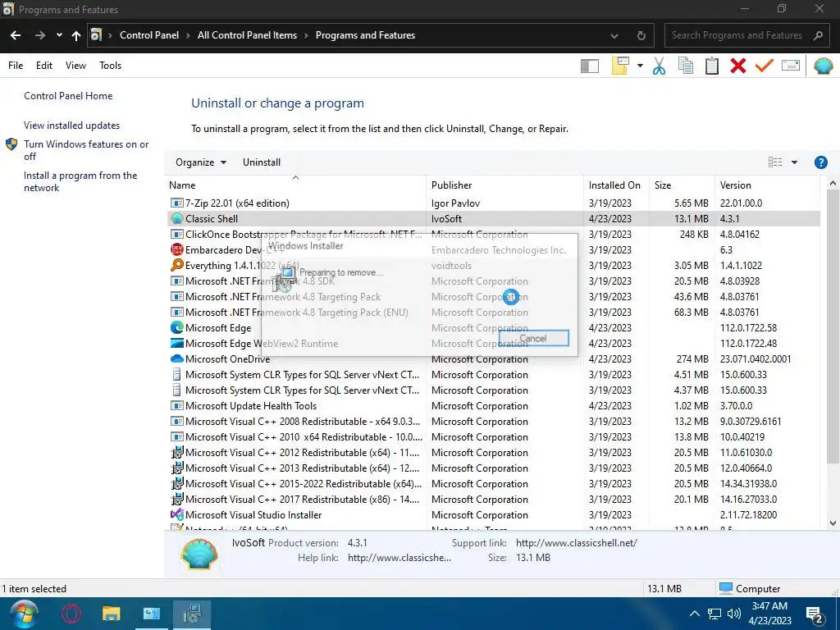The image size is (840, 630).
Task: Click the Classic Shell cut scissors icon
Action: coord(659,66)
